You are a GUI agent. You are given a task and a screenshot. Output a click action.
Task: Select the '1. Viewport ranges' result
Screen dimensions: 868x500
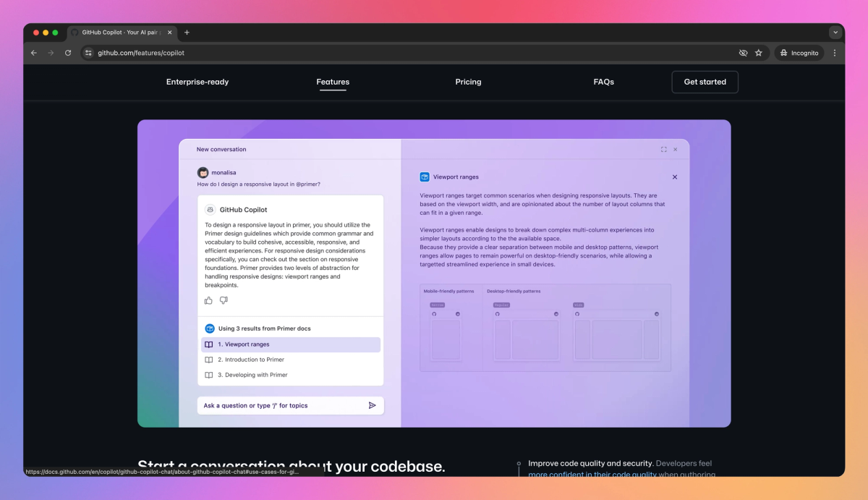(291, 344)
